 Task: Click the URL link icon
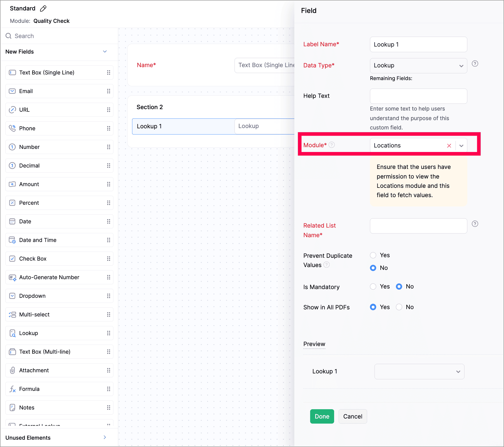point(12,110)
